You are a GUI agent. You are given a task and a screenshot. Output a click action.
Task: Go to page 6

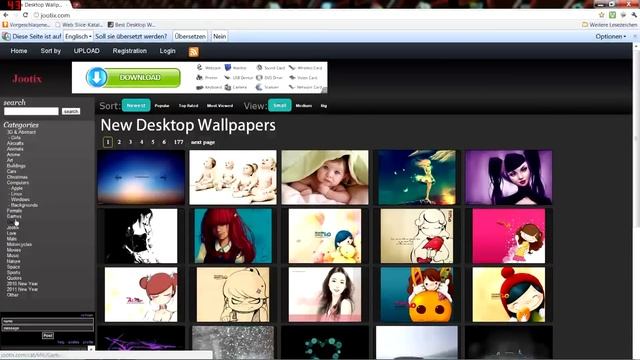164,142
